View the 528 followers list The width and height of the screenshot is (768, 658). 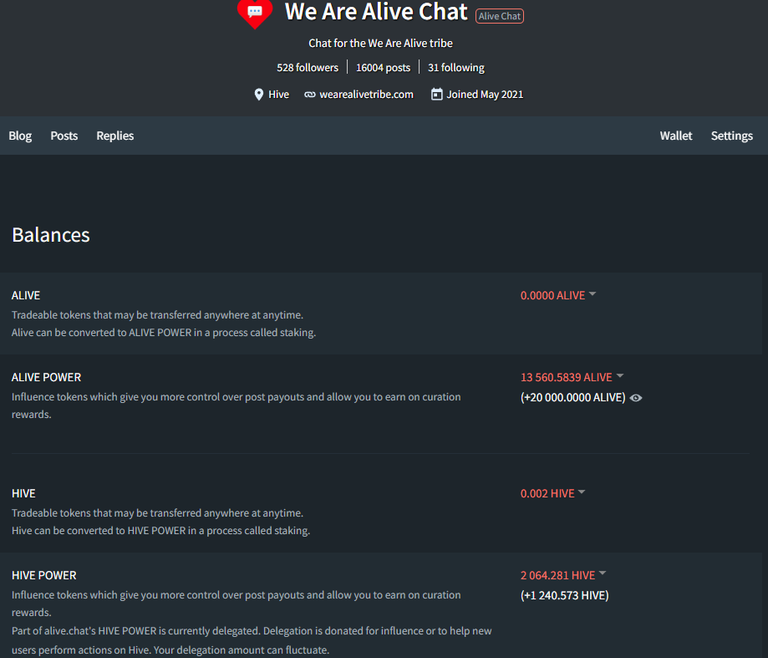click(x=308, y=68)
